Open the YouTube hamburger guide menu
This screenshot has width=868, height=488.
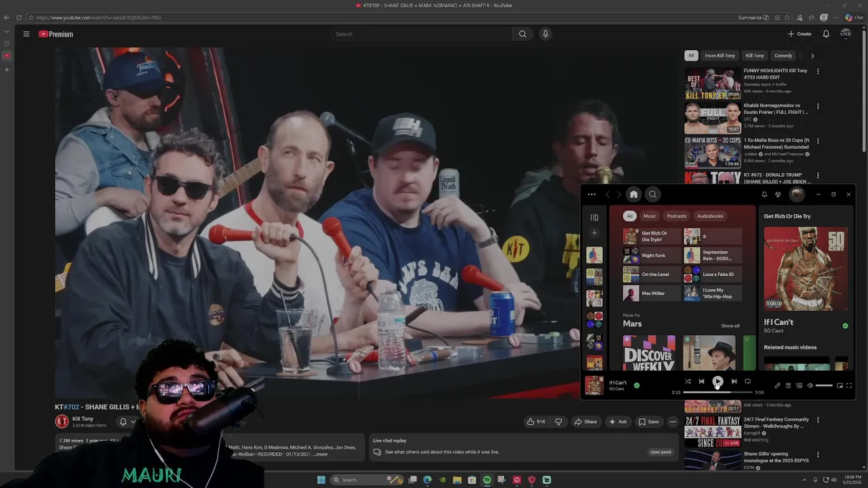26,34
